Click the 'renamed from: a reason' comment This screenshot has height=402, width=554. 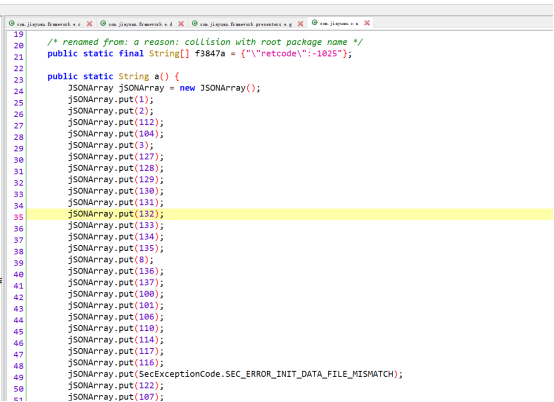pyautogui.click(x=205, y=42)
